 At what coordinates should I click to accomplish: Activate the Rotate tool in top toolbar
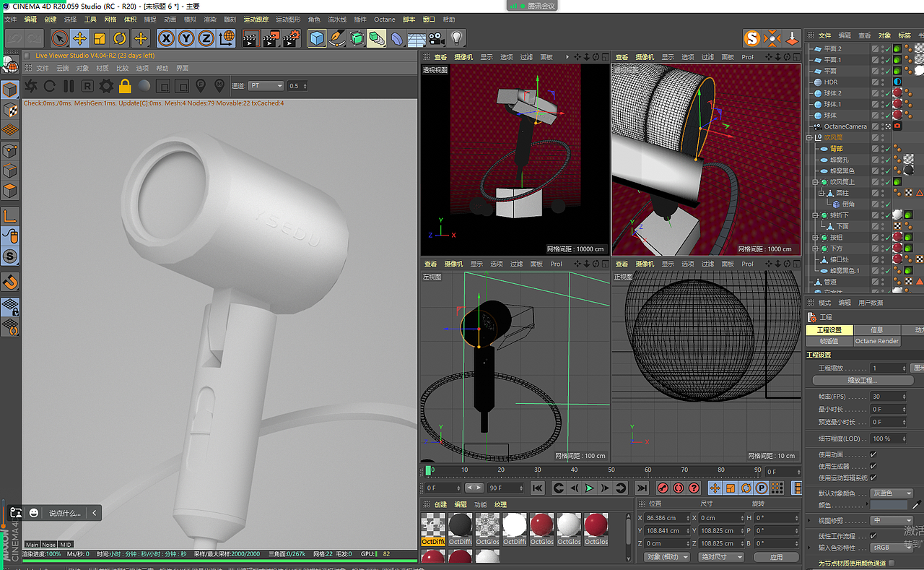click(x=120, y=38)
